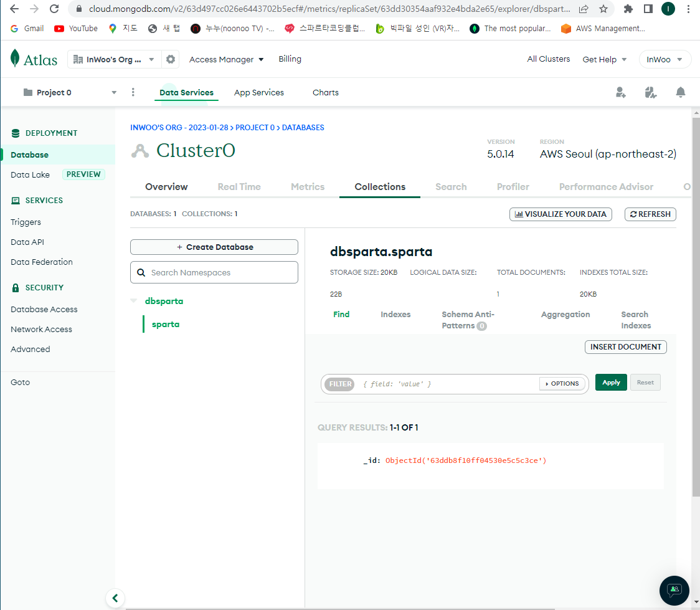Open the Collections tab
700x610 pixels.
point(380,187)
